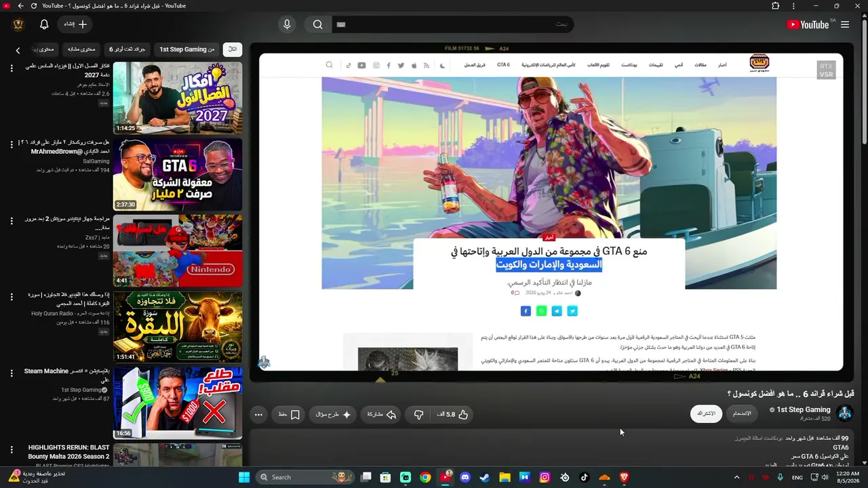
Task: Click the Join (الانضمام) button
Action: coord(743,413)
